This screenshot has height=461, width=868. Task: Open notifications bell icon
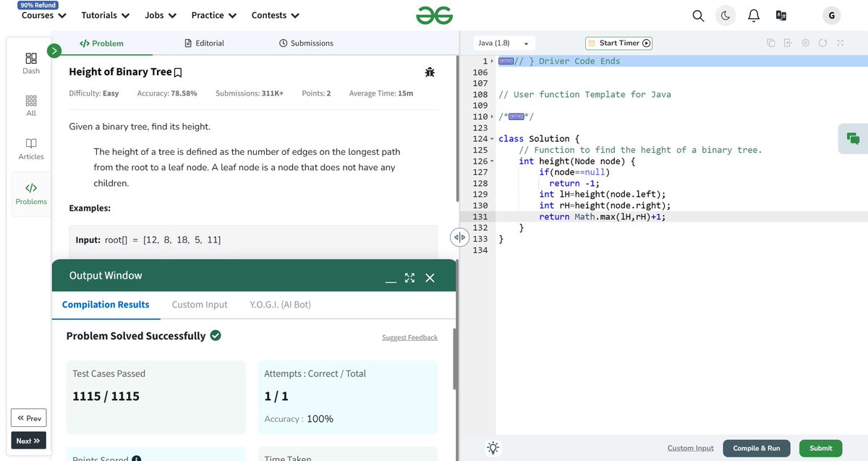pos(754,15)
